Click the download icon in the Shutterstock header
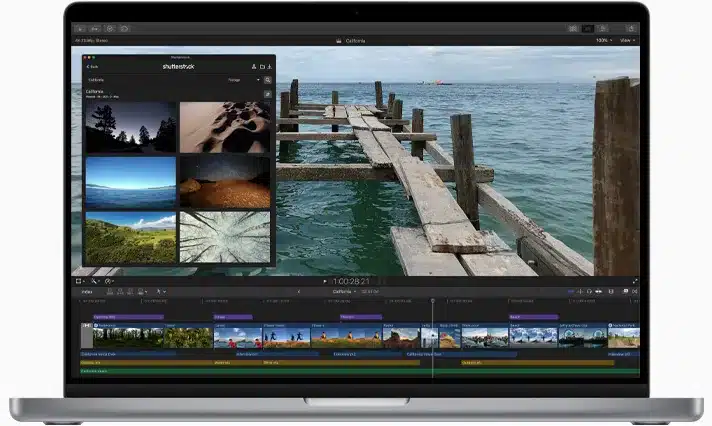The height and width of the screenshot is (426, 712). pos(269,67)
